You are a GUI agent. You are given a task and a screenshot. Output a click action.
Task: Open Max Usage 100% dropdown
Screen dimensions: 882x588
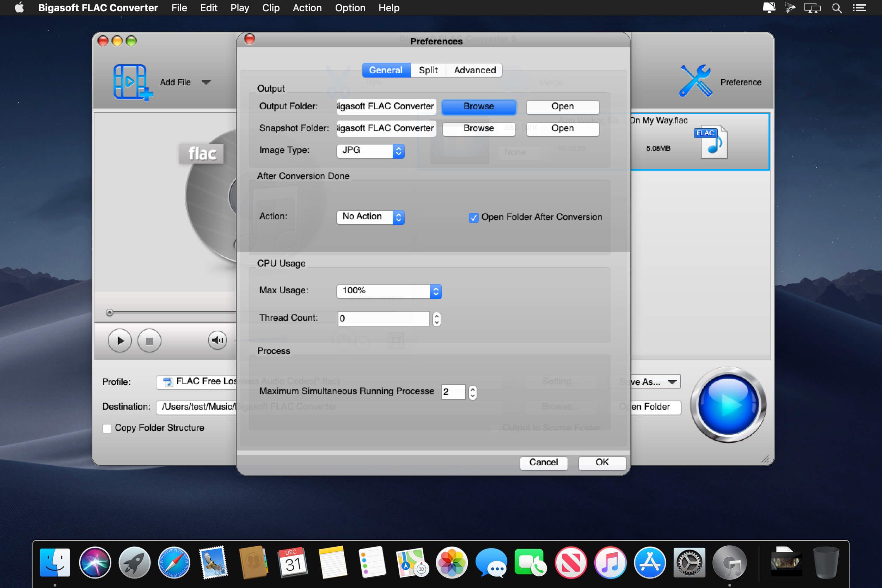(x=389, y=292)
